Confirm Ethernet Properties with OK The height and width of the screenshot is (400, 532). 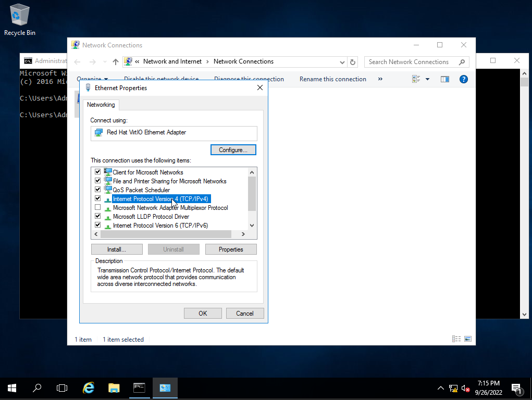click(203, 314)
